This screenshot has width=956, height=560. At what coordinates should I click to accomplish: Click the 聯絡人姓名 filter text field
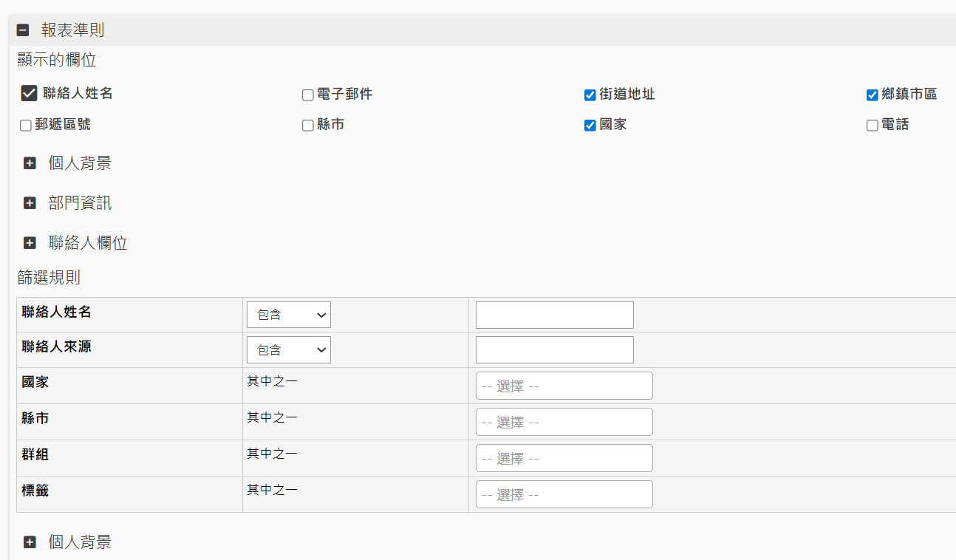tap(554, 315)
